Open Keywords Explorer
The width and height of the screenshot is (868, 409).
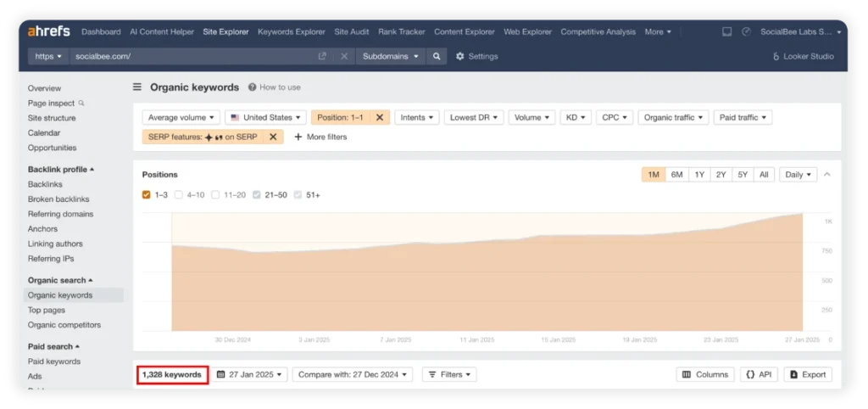click(x=292, y=31)
